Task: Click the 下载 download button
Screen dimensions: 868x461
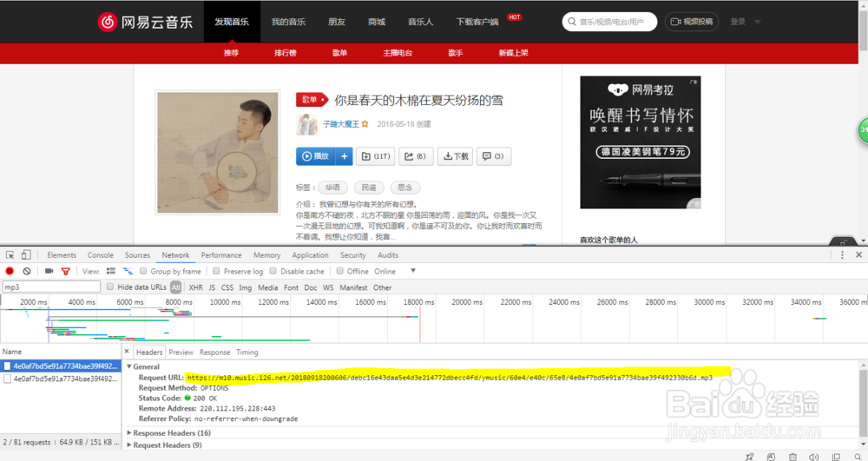Action: click(456, 156)
